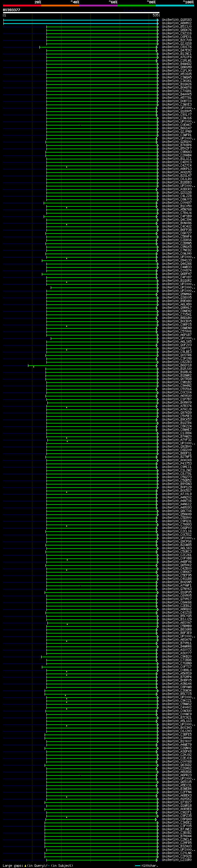This screenshot has width=197, height=868.
Task: Open hit UniRef100_Q8RGM9
Action: [x=176, y=67]
